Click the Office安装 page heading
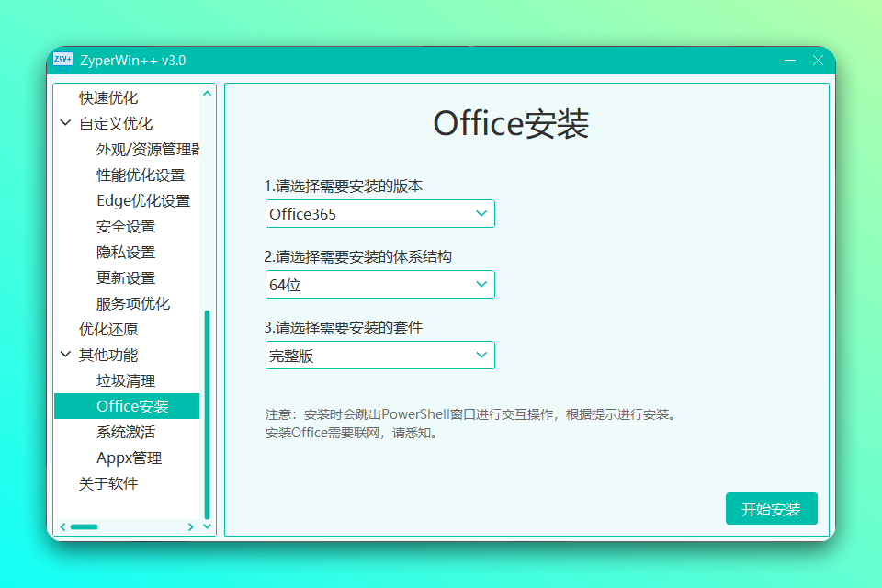 (x=511, y=124)
